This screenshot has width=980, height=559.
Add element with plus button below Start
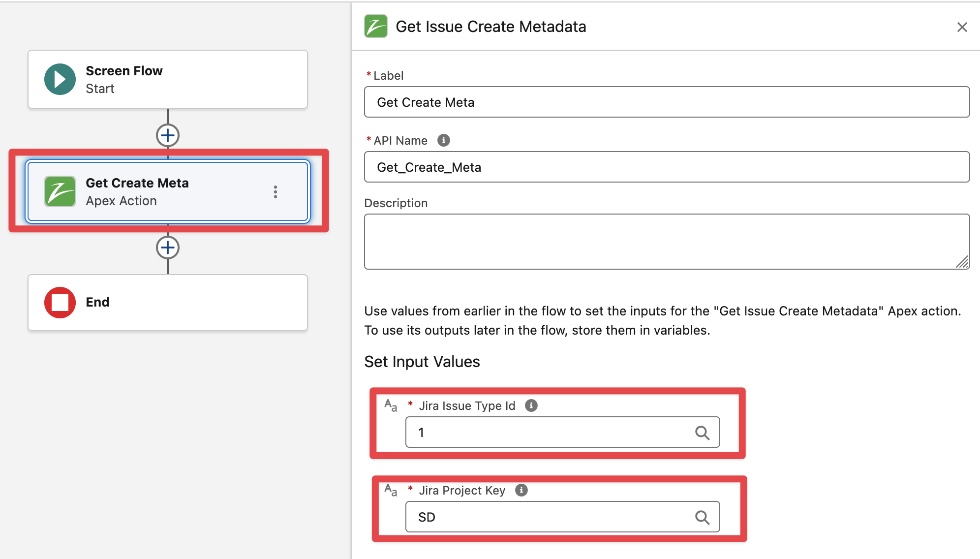168,135
